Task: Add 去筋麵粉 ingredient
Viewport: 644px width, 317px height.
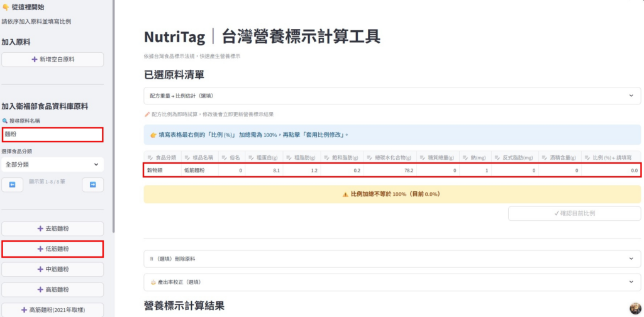Action: [53, 229]
